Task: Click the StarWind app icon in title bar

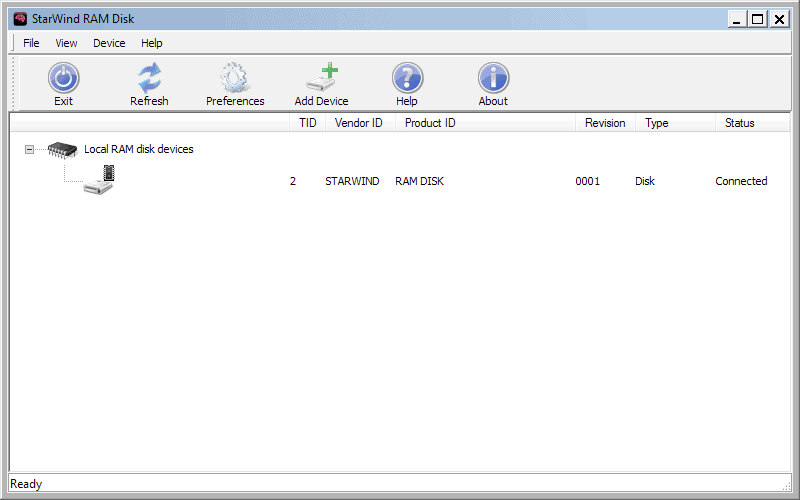Action: 20,19
